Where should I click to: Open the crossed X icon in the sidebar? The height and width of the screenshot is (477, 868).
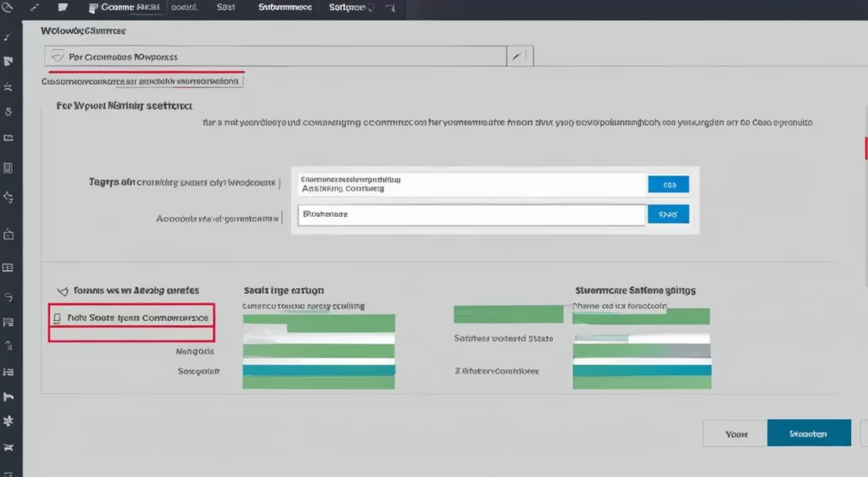8,447
